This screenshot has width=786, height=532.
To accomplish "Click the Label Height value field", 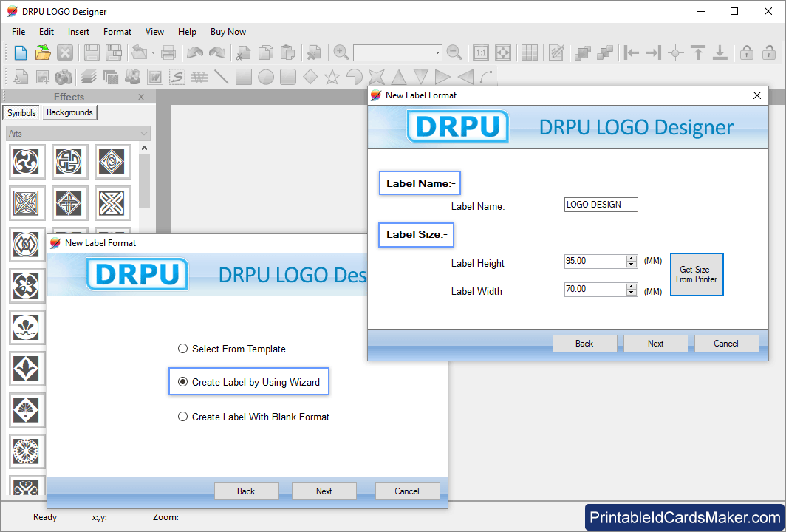I will [595, 262].
